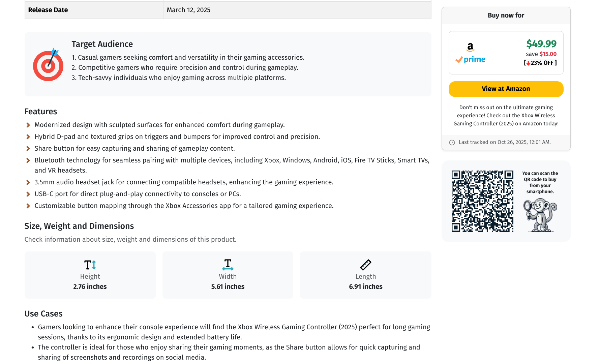Click 'The controller is ideal' use case
The height and width of the screenshot is (364, 599).
click(229, 352)
